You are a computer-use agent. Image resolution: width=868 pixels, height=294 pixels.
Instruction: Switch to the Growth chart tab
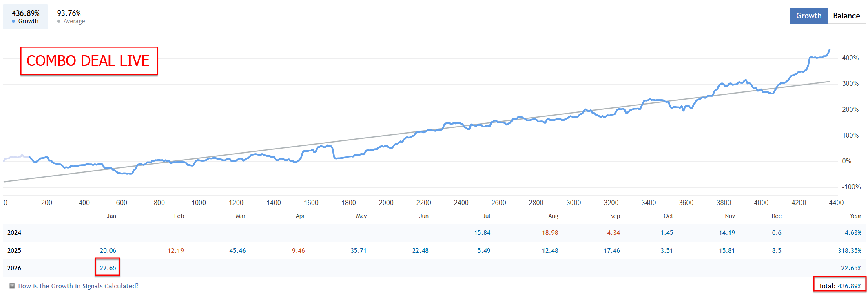pos(808,16)
